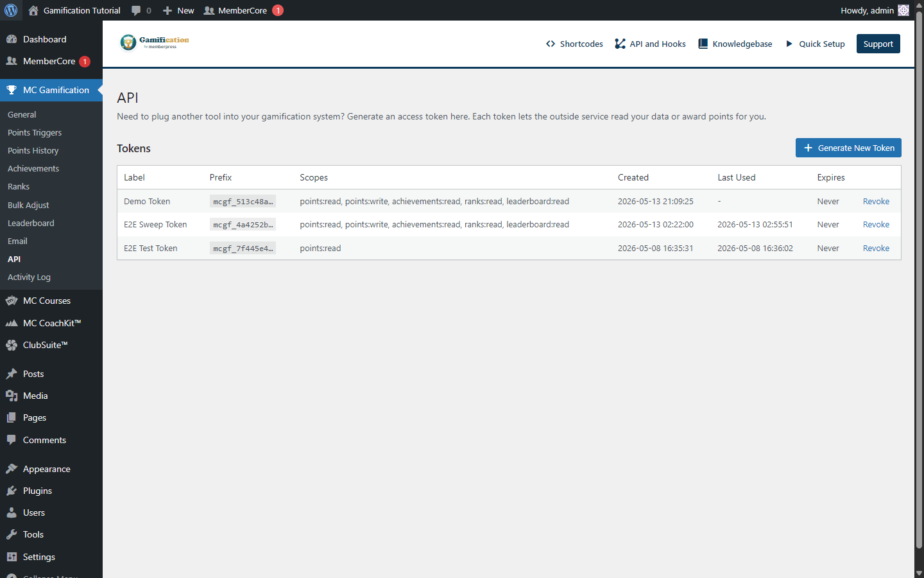The image size is (924, 578).
Task: Open Leaderboard submenu item
Action: [31, 223]
